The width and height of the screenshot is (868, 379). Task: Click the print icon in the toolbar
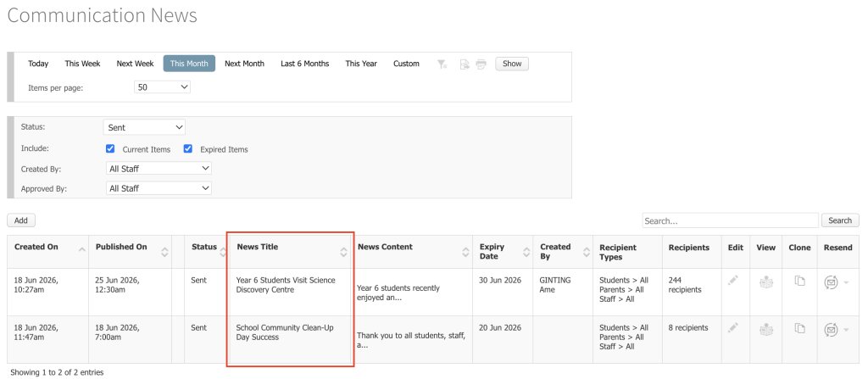click(481, 64)
